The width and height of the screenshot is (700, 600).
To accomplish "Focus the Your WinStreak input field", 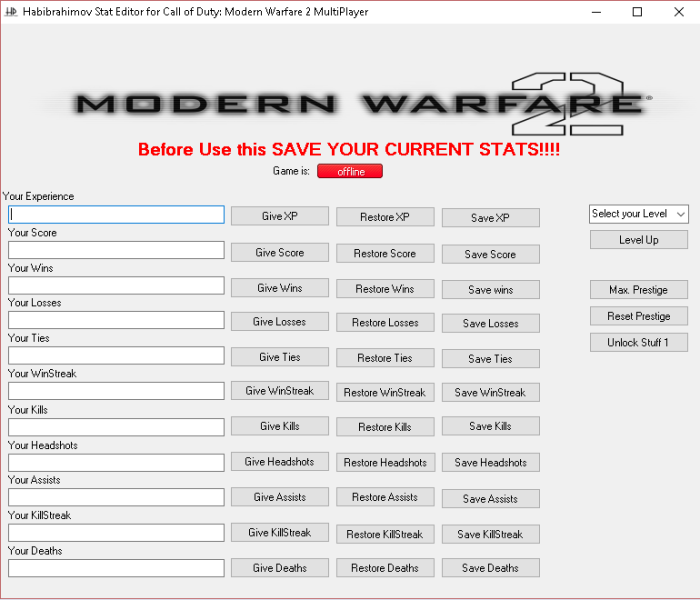I will 116,392.
